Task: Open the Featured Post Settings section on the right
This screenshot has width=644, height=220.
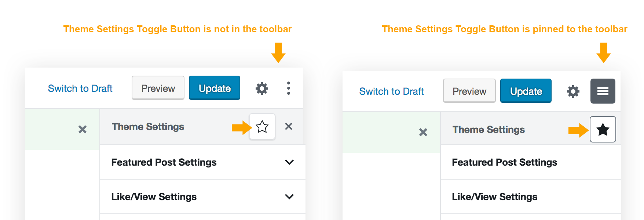Action: (x=504, y=162)
